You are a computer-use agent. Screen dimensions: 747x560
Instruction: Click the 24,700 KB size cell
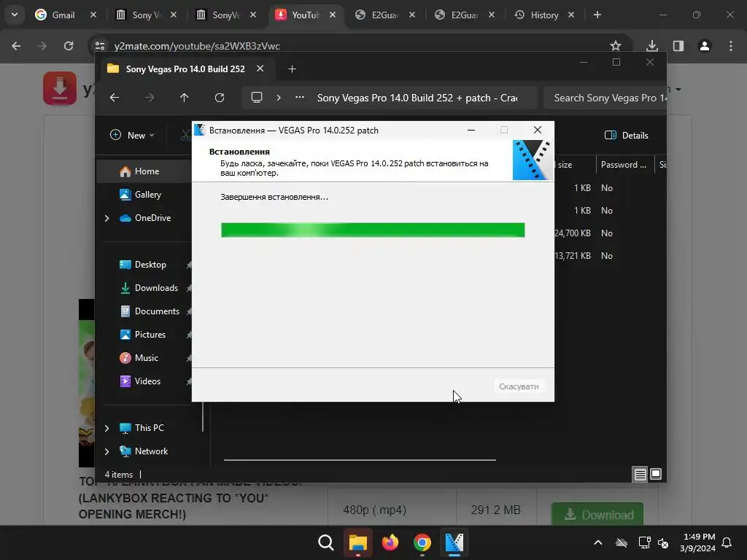pos(573,233)
